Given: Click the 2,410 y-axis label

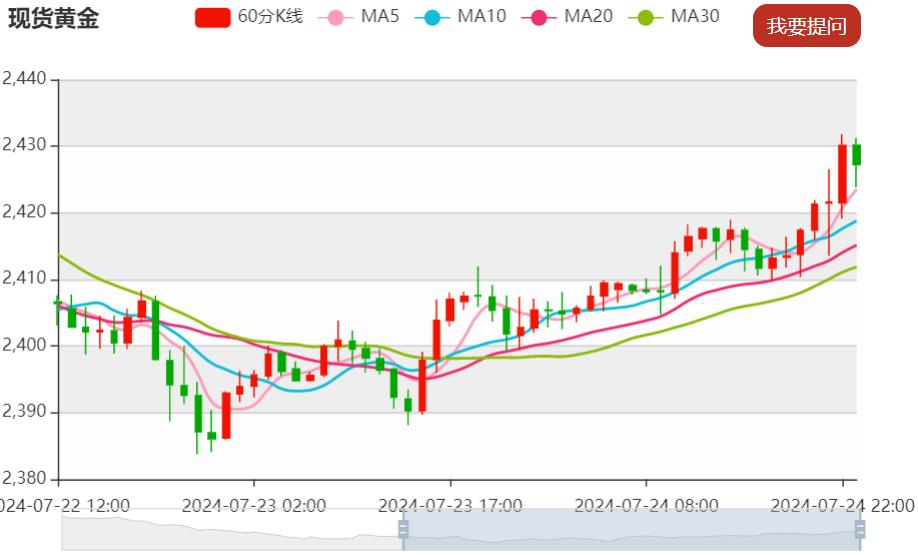Looking at the screenshot, I should tap(24, 278).
